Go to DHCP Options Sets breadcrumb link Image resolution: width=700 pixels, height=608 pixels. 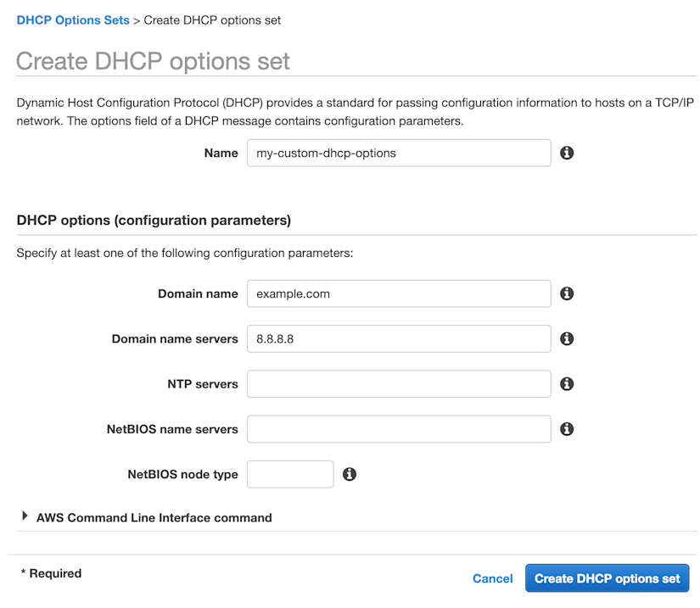tap(73, 20)
